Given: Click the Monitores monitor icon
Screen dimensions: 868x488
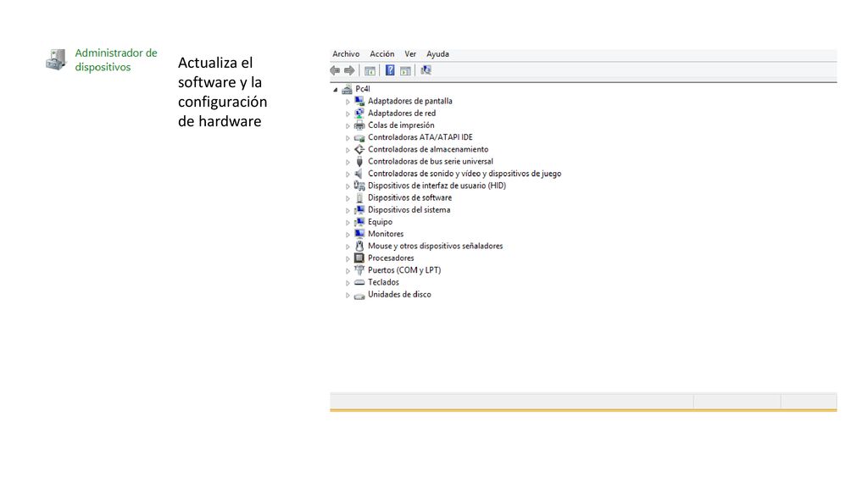Looking at the screenshot, I should pyautogui.click(x=359, y=234).
